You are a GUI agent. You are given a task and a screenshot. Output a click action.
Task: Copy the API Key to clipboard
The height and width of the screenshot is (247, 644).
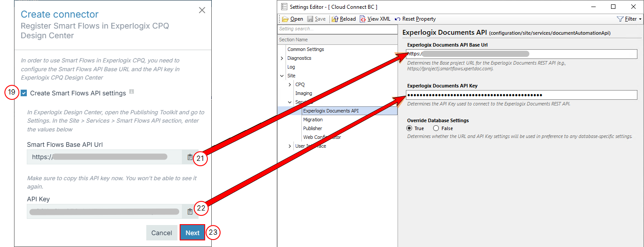(189, 211)
